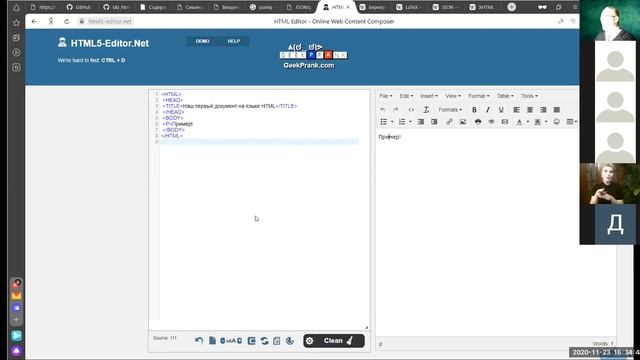Screen dimensions: 640x360
Task: Open cleaning settings gear icon
Action: [310, 341]
